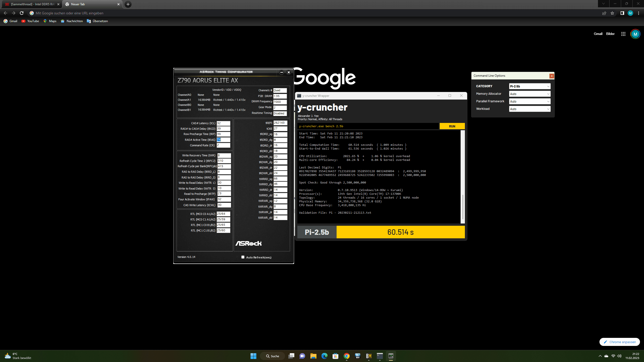Open Google apps grid
This screenshot has width=644, height=362.
click(x=623, y=34)
